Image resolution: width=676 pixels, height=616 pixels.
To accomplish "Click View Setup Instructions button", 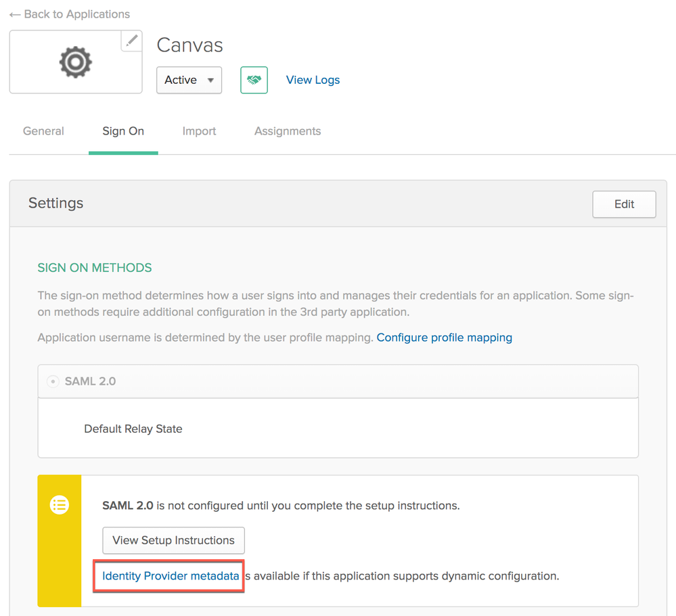I will 174,540.
